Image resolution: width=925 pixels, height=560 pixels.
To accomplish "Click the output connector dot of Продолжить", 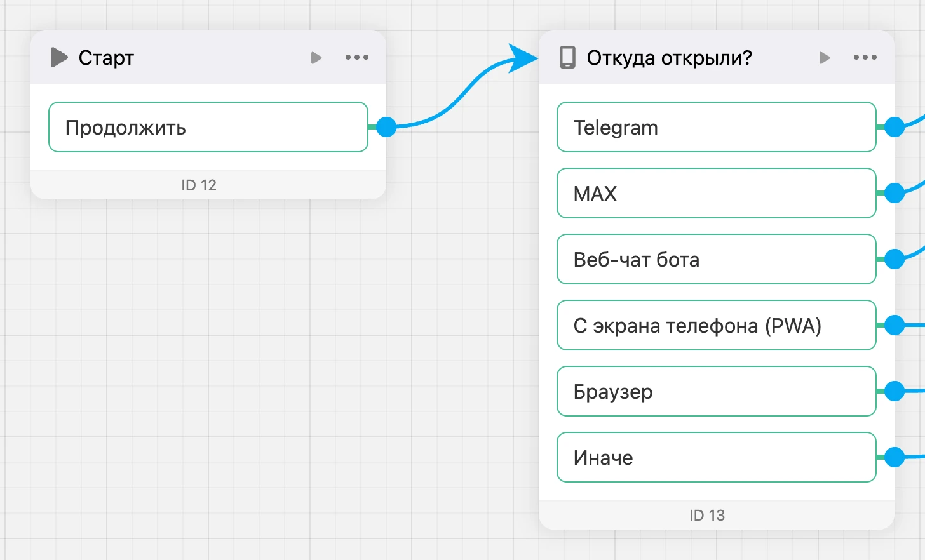I will (386, 127).
